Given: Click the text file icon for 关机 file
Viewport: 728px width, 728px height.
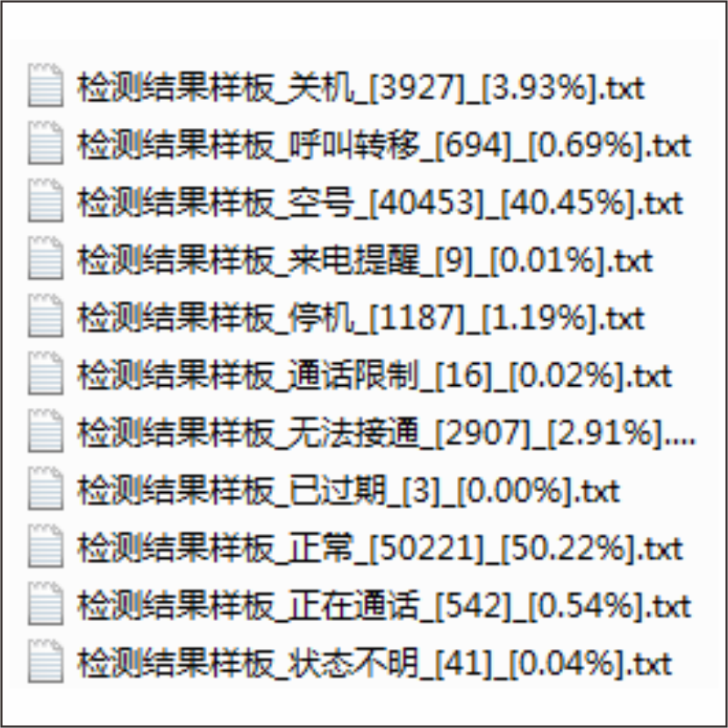Looking at the screenshot, I should [x=46, y=85].
